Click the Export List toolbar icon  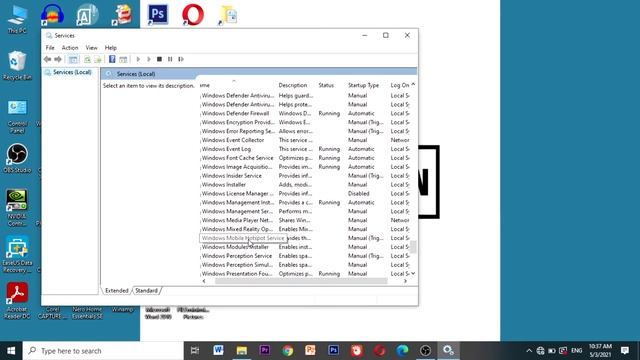(x=98, y=59)
